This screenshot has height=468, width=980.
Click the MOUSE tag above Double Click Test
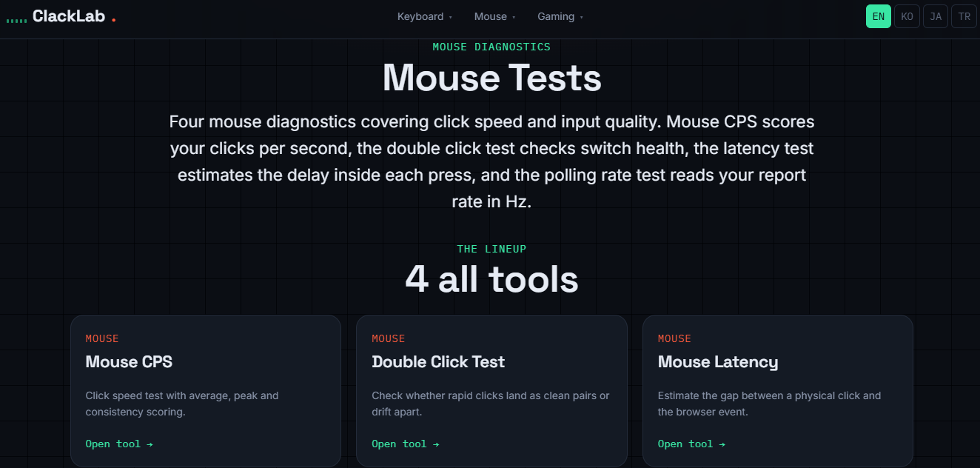click(389, 338)
